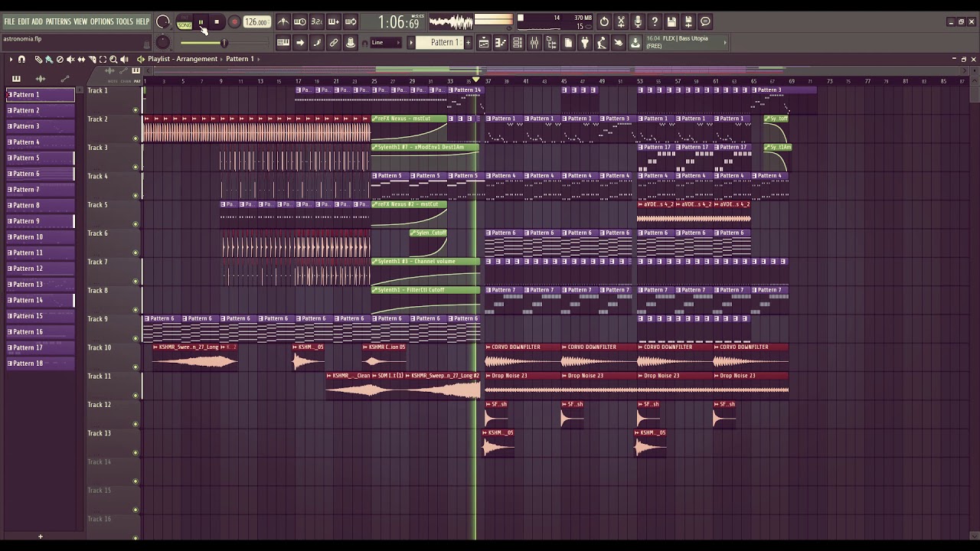The height and width of the screenshot is (551, 980).
Task: Click the one-click audio recording microphone icon
Action: (x=639, y=21)
